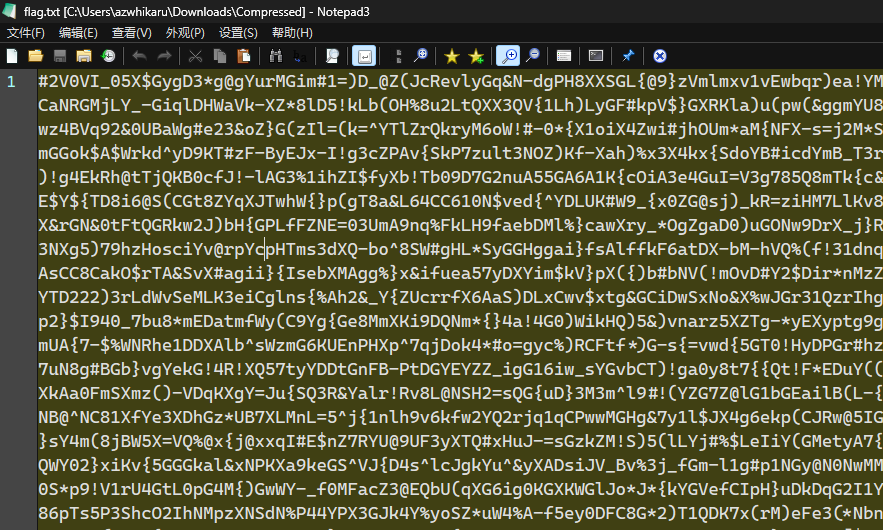Copy selection using the copy icon
The height and width of the screenshot is (530, 883).
[x=220, y=56]
